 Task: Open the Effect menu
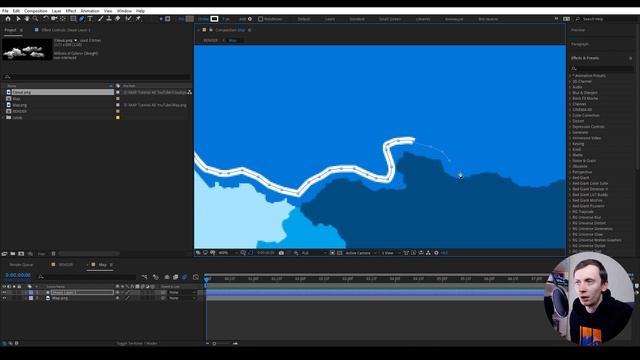[x=71, y=11]
